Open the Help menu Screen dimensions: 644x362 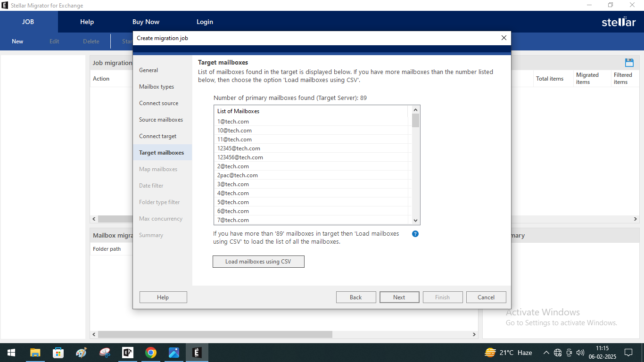tap(87, 22)
